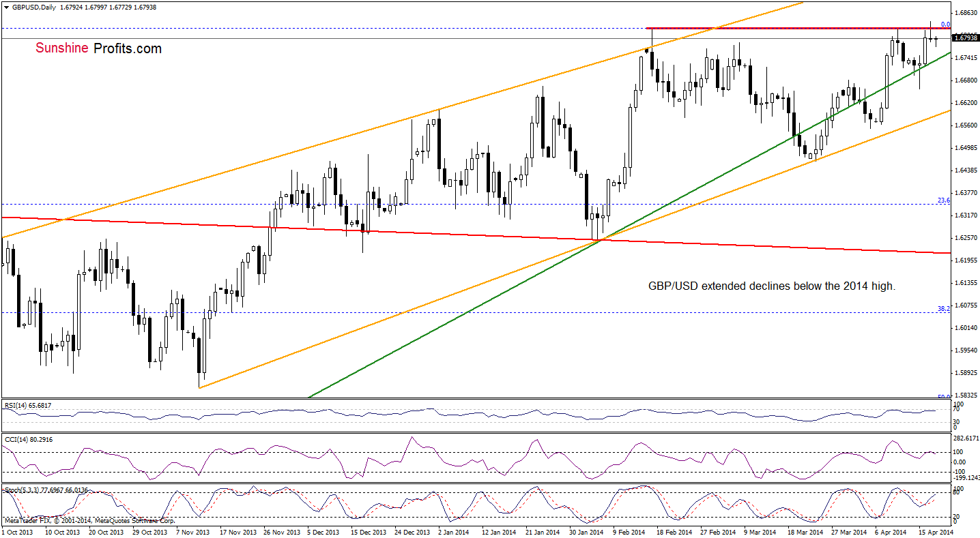Screen dimensions: 980x538
Task: Select the long declining red support line
Action: (475, 235)
